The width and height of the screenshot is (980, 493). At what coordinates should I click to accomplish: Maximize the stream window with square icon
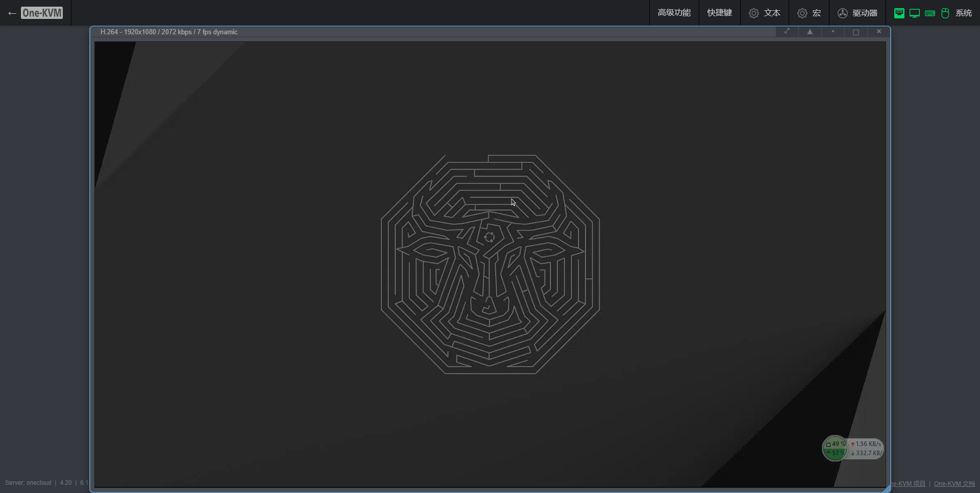(x=856, y=32)
